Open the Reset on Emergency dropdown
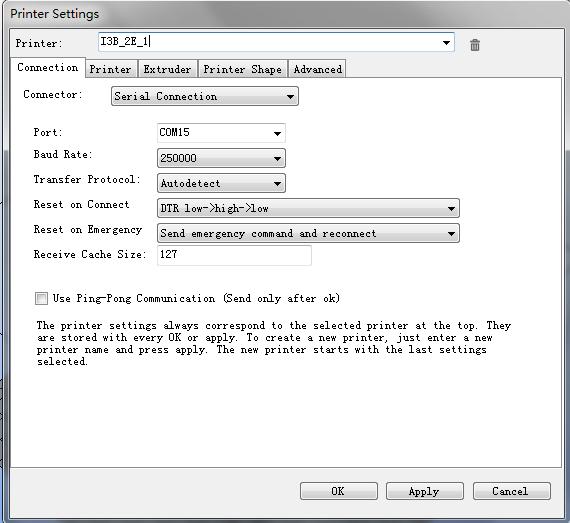570x523 pixels. click(308, 233)
